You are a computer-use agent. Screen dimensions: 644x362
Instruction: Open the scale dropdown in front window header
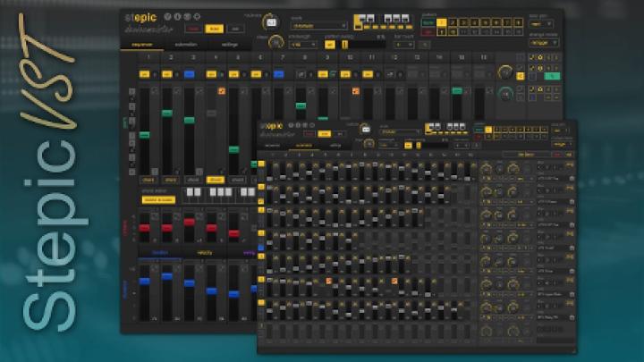tap(400, 132)
